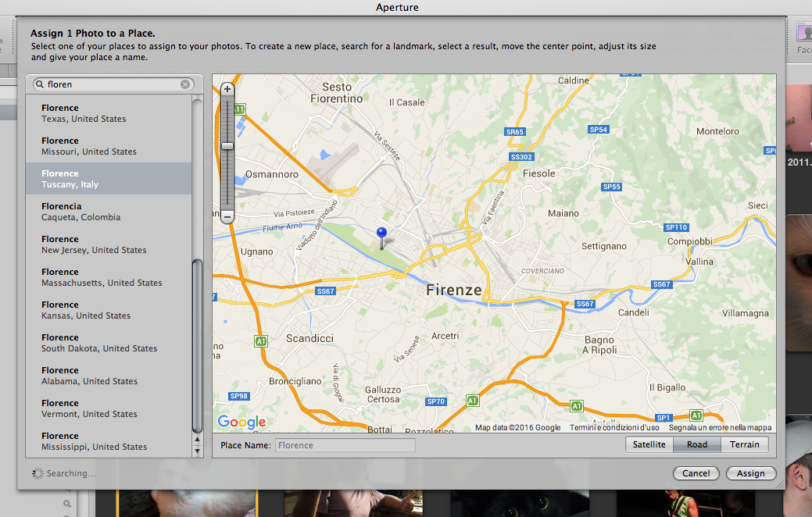812x517 pixels.
Task: Zoom out the map with the minus button
Action: coord(227,216)
